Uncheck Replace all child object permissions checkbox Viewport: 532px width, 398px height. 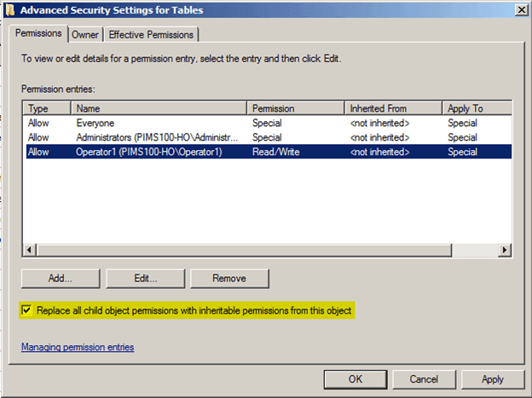[26, 310]
